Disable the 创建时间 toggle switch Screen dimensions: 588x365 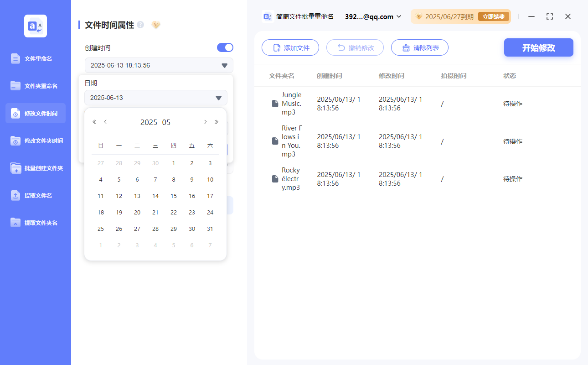point(225,47)
